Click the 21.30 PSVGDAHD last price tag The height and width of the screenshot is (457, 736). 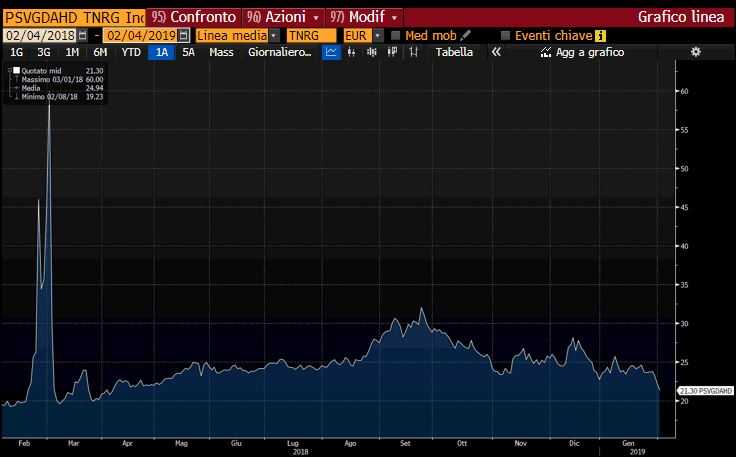(705, 391)
